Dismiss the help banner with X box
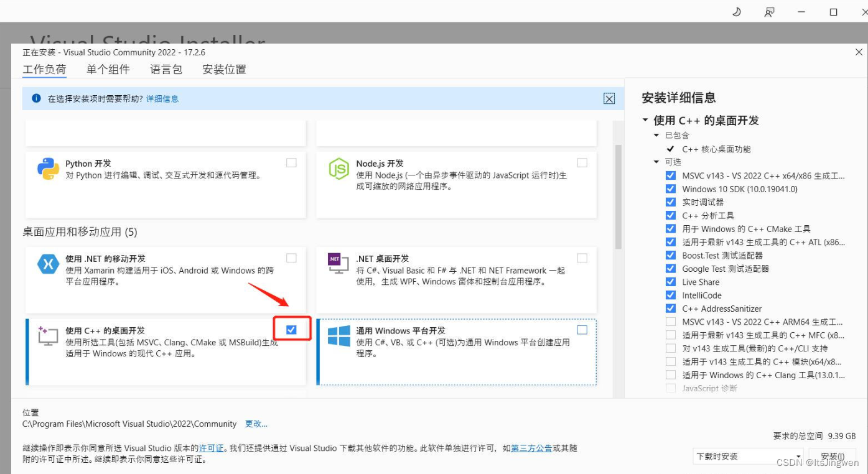 coord(609,98)
